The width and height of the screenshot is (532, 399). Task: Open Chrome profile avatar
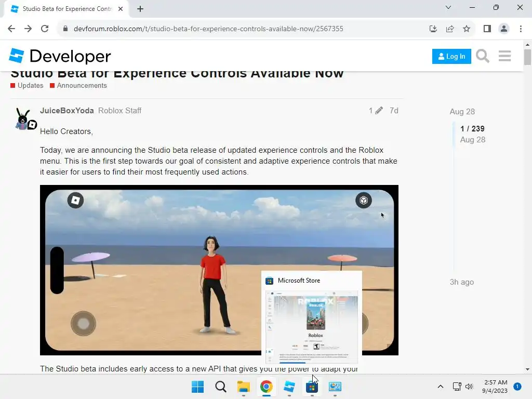coord(504,29)
